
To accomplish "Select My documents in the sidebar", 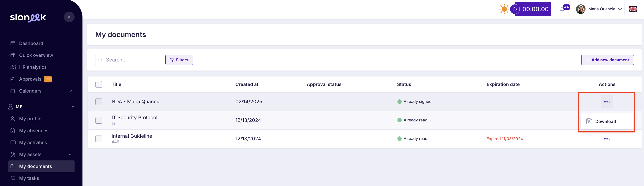I will [x=41, y=166].
